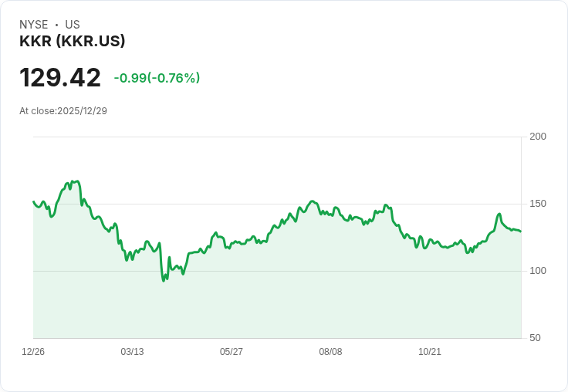Select the 05/27 date on x-axis

click(x=232, y=352)
